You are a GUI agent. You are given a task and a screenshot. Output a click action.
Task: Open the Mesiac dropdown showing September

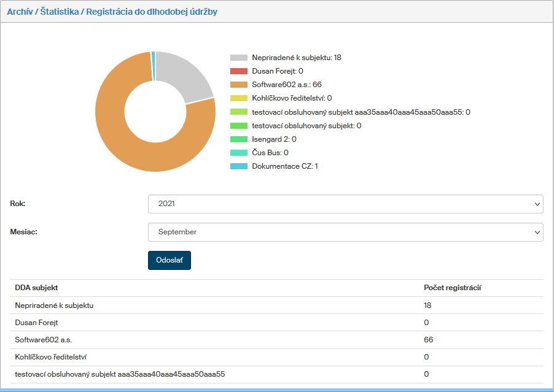click(345, 232)
